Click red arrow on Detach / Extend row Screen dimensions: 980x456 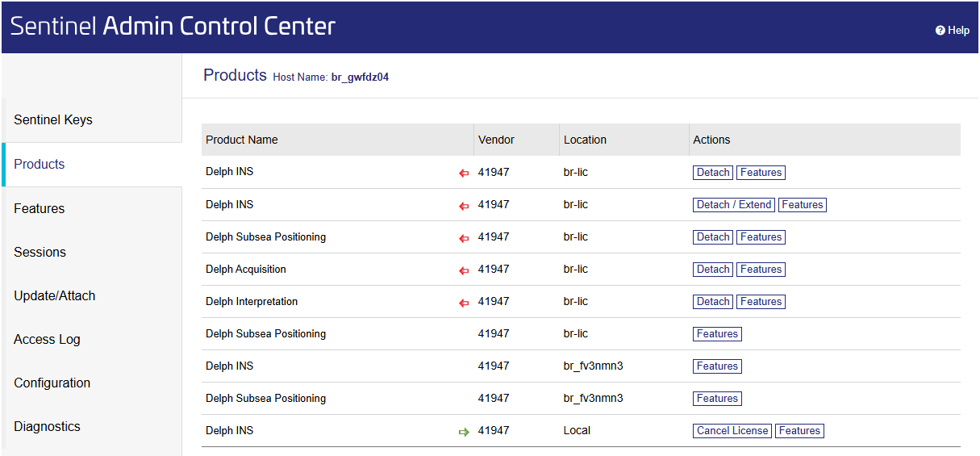(464, 206)
